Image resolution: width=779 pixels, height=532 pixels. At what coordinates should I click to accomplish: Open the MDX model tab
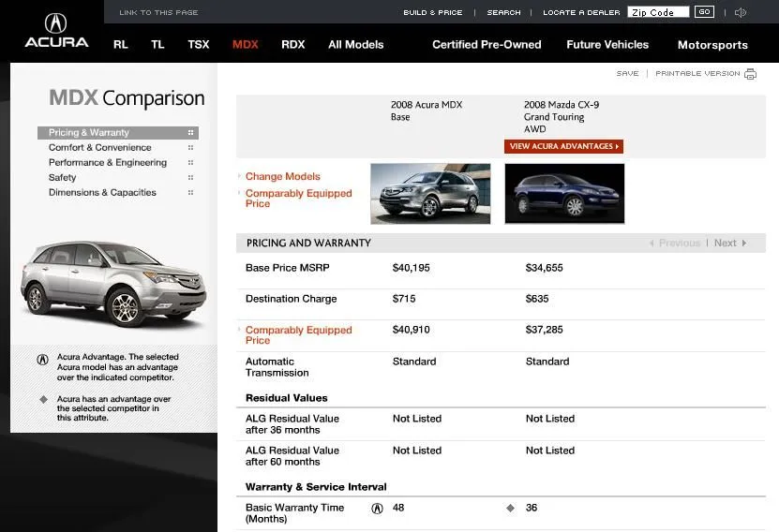tap(246, 45)
